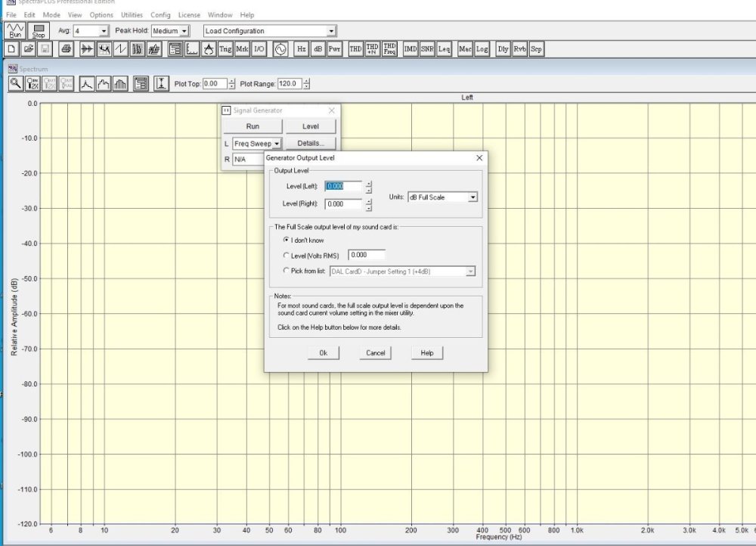Click the Level (Right) input field
The width and height of the screenshot is (756, 546).
pyautogui.click(x=343, y=204)
